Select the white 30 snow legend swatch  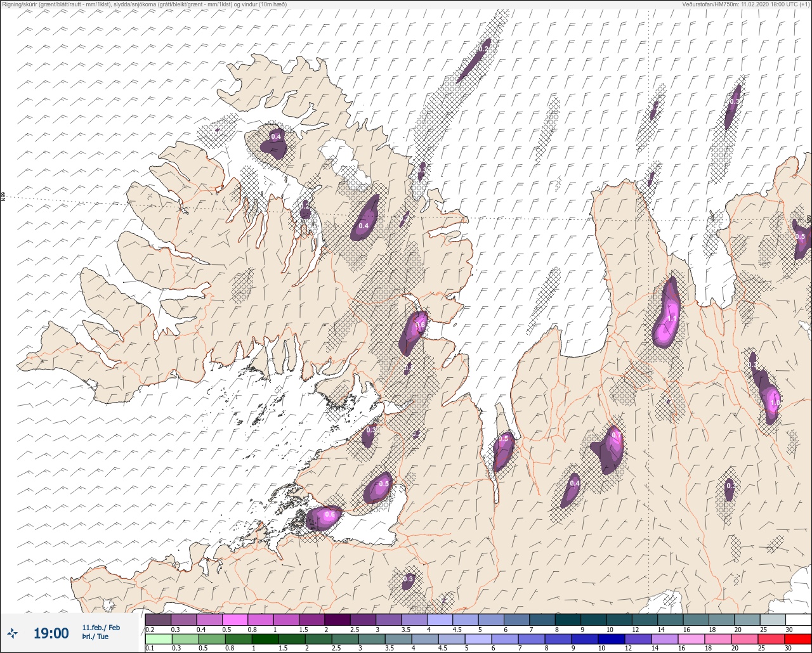(x=798, y=619)
